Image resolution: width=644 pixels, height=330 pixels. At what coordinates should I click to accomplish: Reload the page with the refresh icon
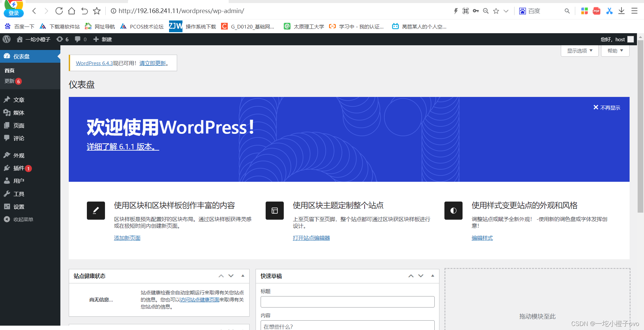pos(59,11)
